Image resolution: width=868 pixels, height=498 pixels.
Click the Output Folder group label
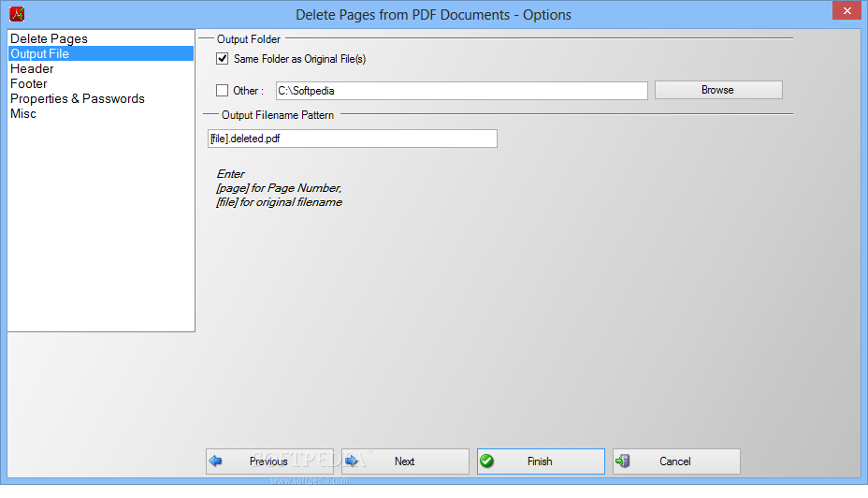click(x=249, y=39)
